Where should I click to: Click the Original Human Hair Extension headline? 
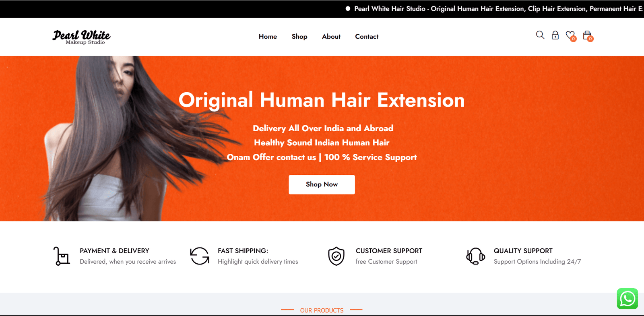tap(322, 100)
